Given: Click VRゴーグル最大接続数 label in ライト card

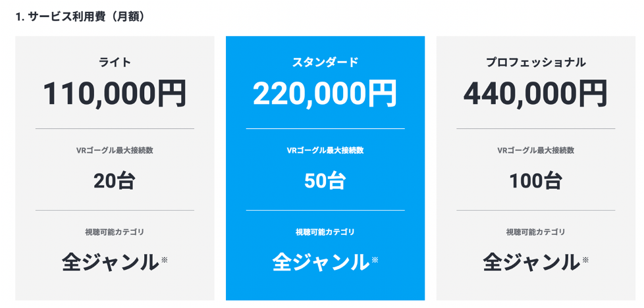Looking at the screenshot, I should pos(115,151).
